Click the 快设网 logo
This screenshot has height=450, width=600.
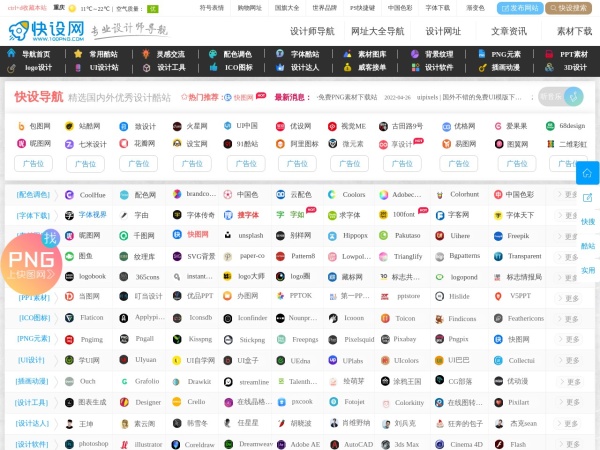pyautogui.click(x=47, y=31)
